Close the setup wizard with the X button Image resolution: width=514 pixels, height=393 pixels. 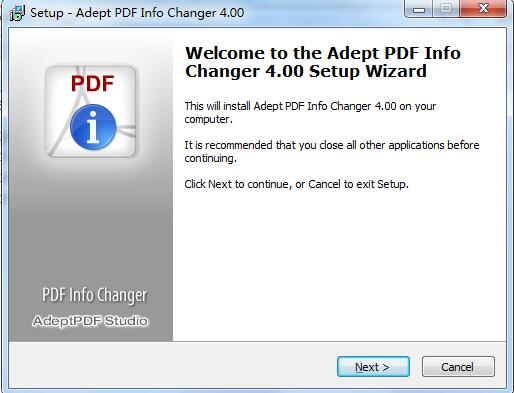483,9
